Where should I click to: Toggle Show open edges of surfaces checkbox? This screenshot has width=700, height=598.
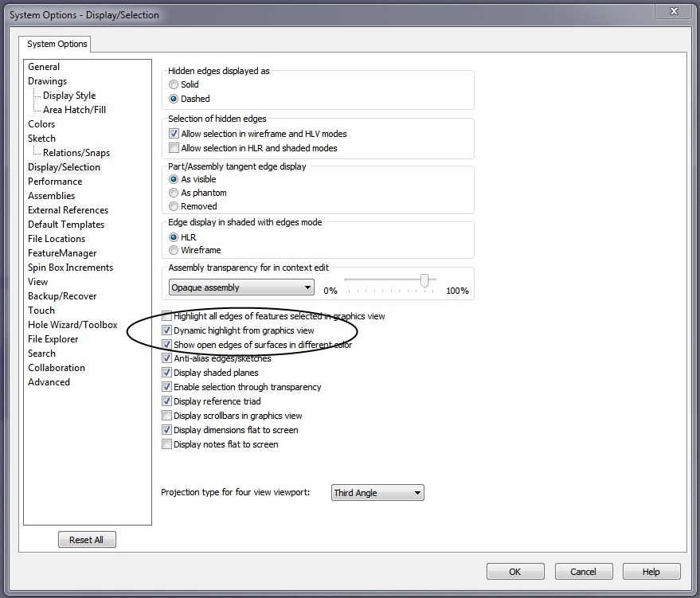point(166,345)
